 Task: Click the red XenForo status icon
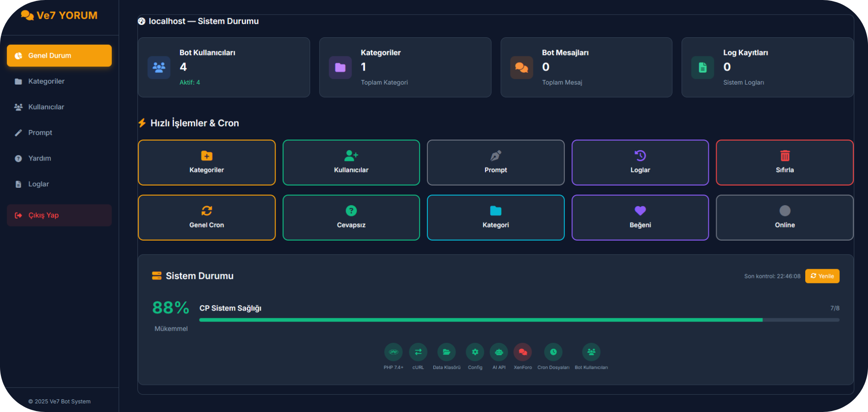coord(522,352)
